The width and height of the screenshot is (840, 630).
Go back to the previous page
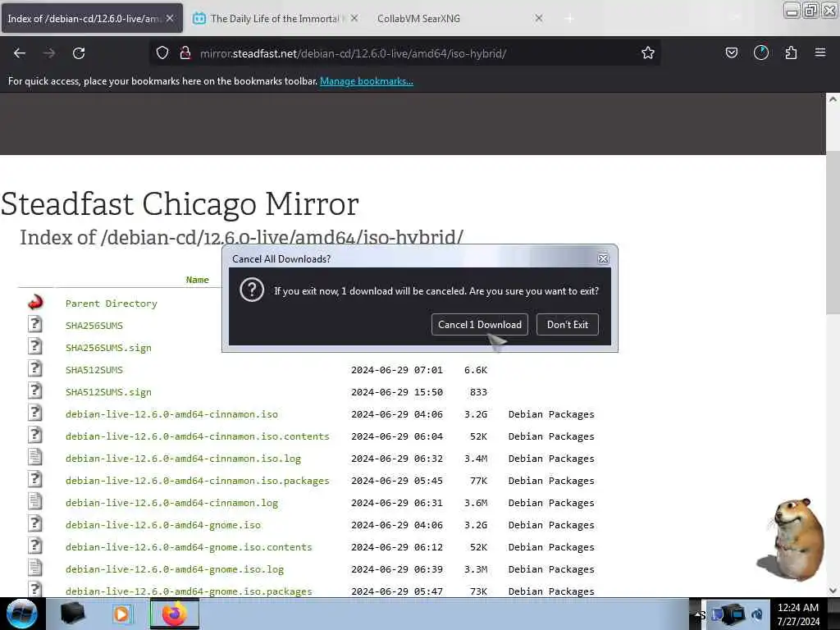tap(20, 53)
